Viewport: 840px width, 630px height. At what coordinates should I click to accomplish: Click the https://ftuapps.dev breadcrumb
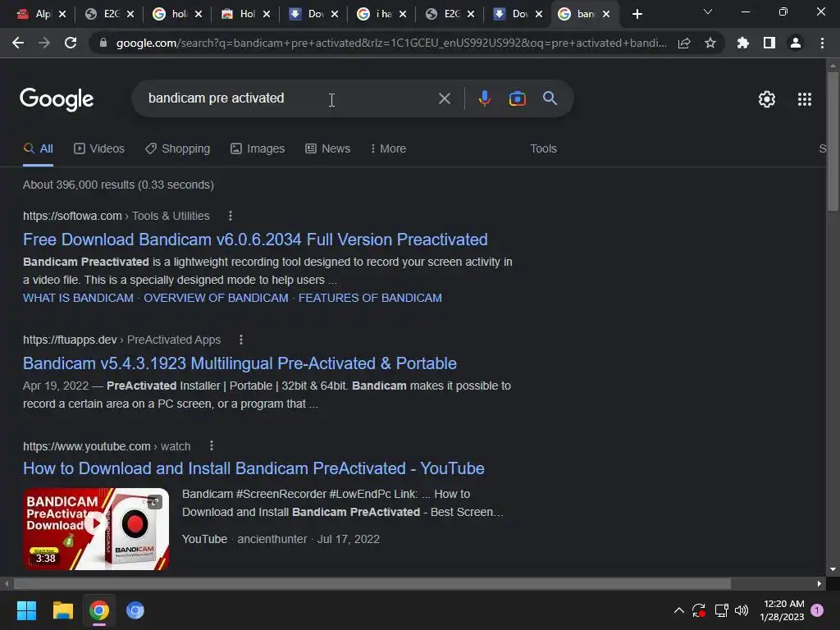tap(70, 340)
